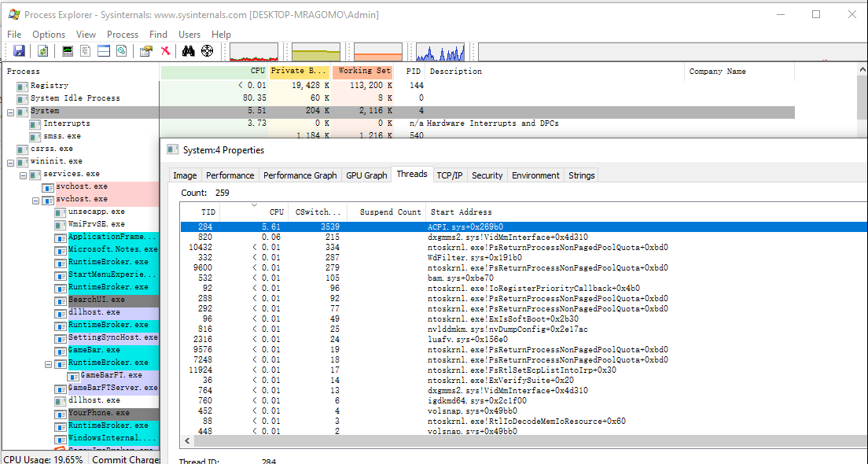Click the System:4 Properties dialog title icon
This screenshot has width=868, height=464.
click(173, 150)
